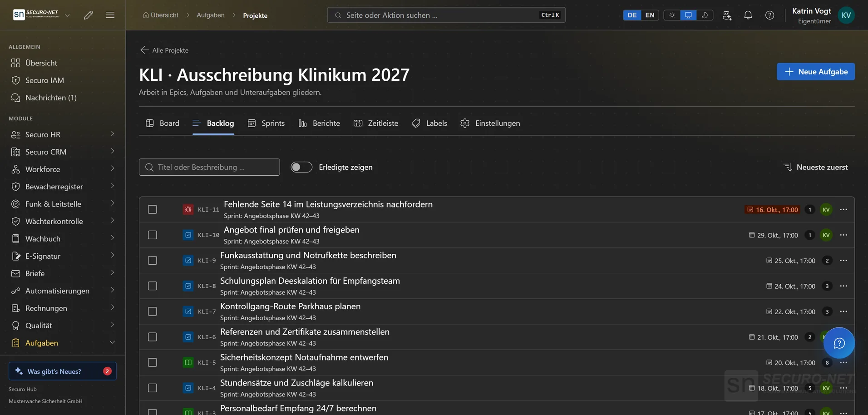Click the KV assignee avatar on KLI-10

pos(826,235)
